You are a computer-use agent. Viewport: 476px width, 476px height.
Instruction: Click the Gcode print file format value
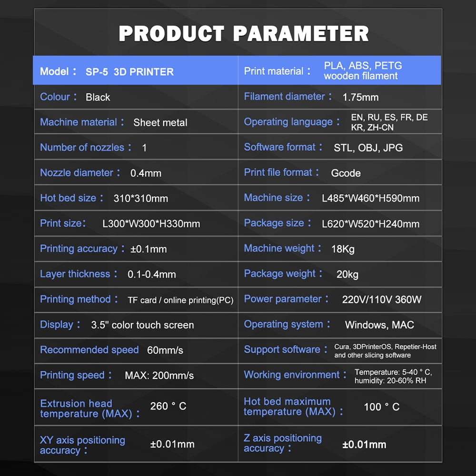(x=346, y=173)
